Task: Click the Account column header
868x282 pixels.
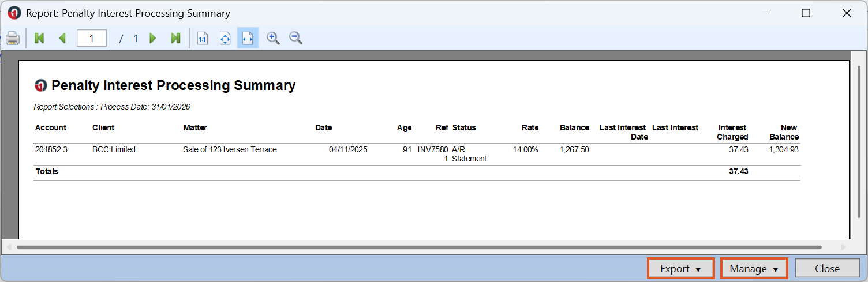Action: pyautogui.click(x=51, y=127)
